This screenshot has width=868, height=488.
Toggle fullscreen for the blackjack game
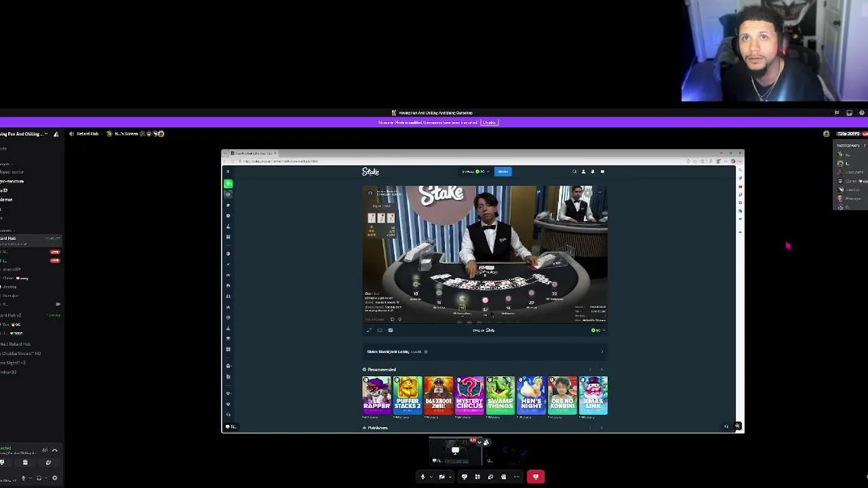point(369,330)
